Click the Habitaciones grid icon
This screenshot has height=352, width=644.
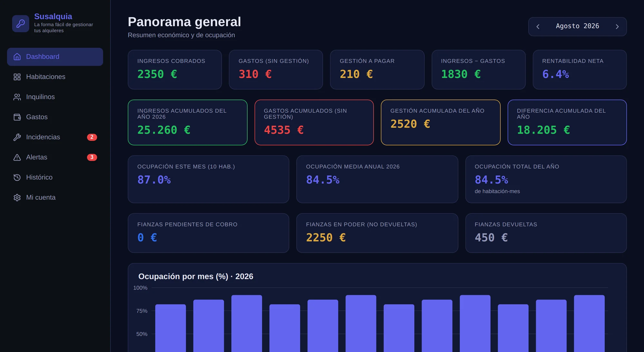coord(17,77)
